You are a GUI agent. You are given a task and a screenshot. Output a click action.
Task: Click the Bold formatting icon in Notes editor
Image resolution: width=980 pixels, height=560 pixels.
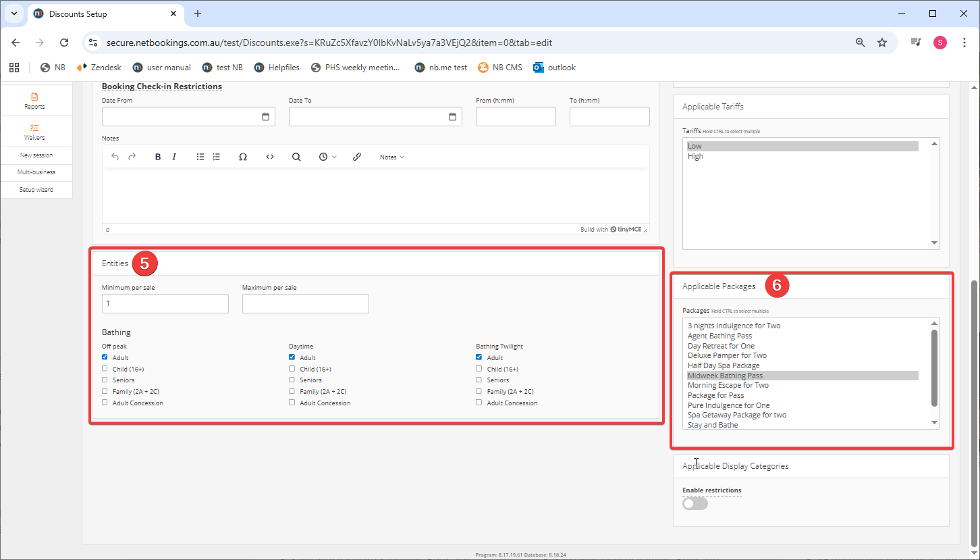click(158, 157)
